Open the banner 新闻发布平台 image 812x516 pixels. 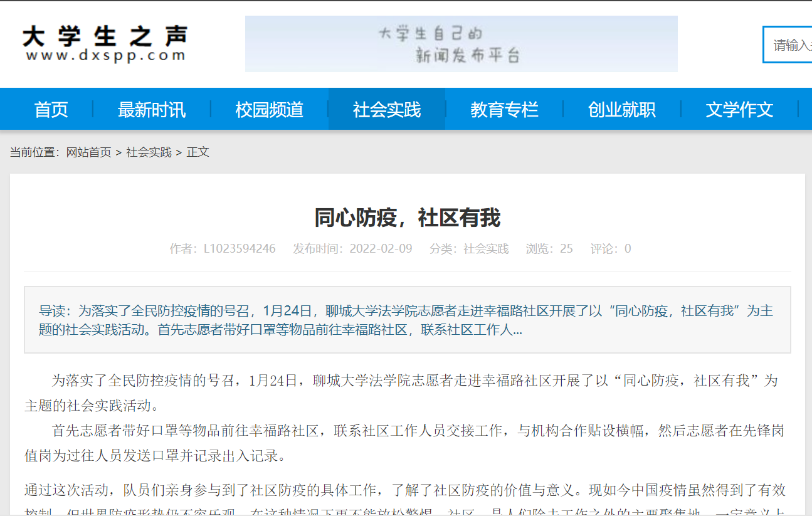[x=461, y=44]
